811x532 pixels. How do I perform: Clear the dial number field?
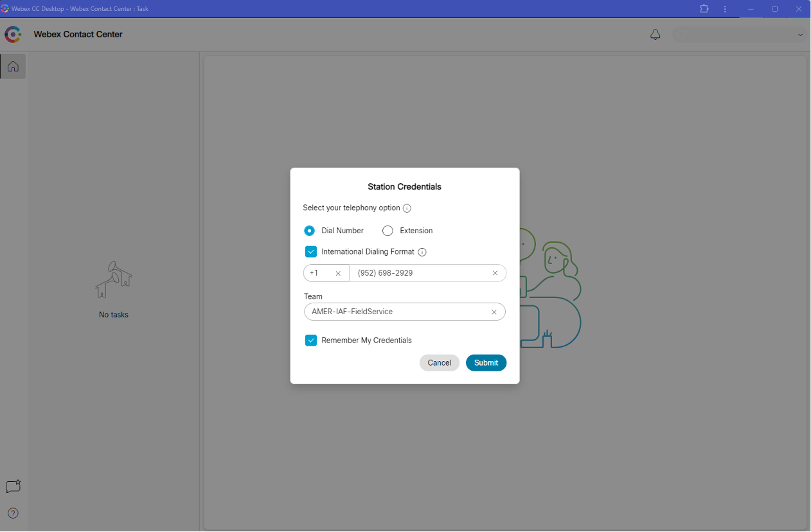coord(495,273)
